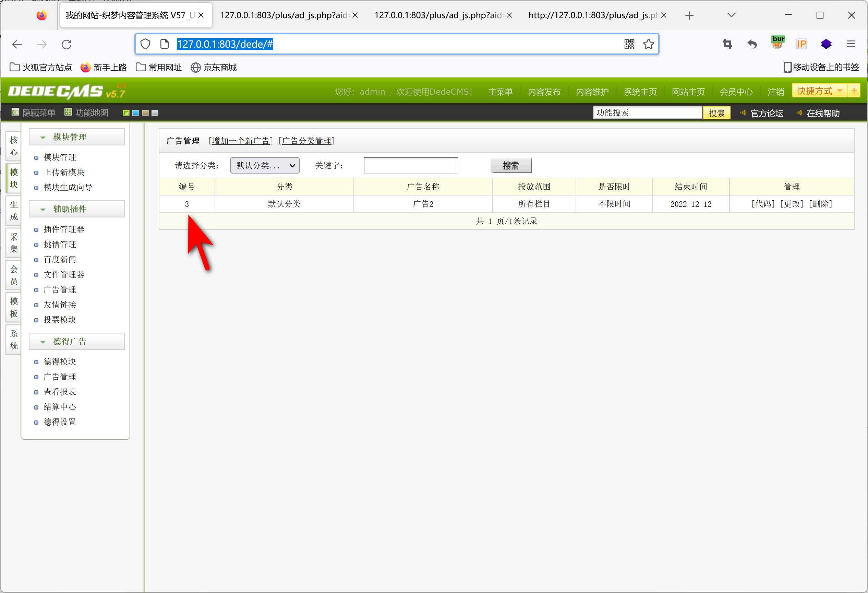Click the 关键字 keyword input field
Screen dimensions: 868x593
[x=410, y=166]
